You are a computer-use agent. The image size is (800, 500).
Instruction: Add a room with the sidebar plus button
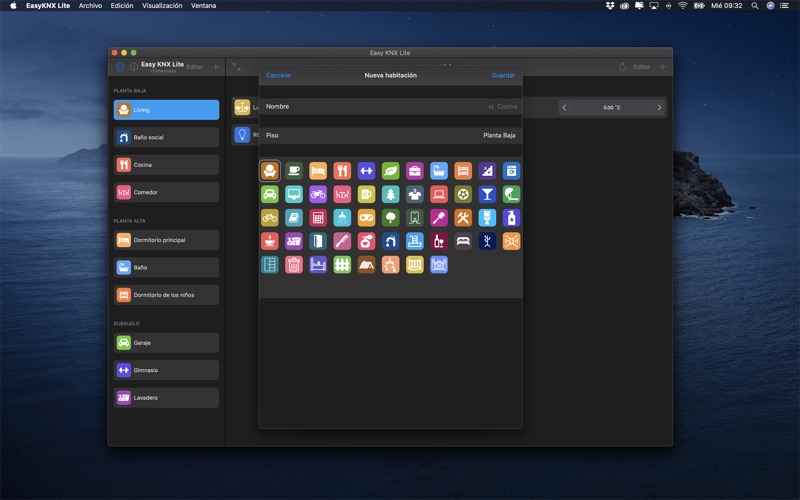click(x=216, y=67)
